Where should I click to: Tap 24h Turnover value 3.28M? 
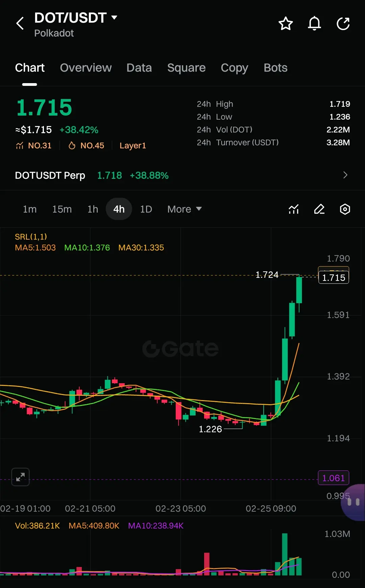(x=338, y=143)
